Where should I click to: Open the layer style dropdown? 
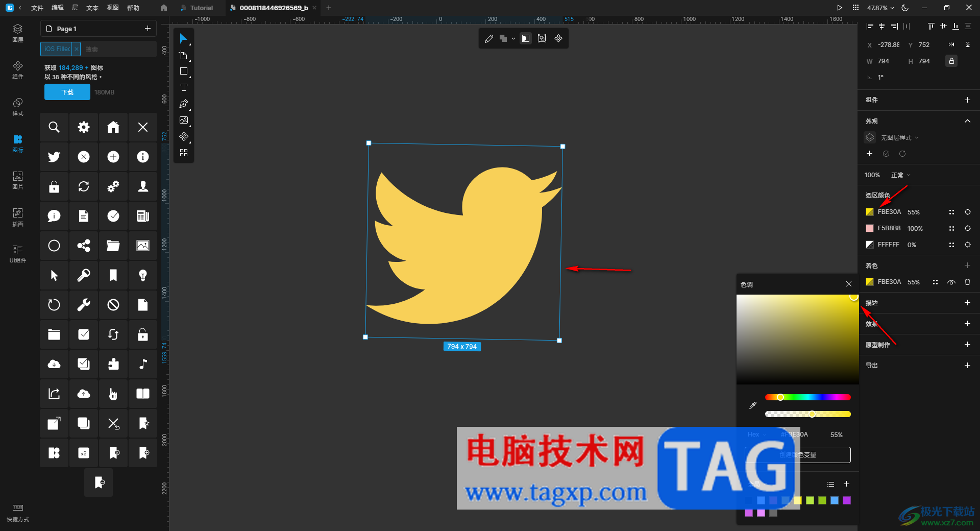(x=899, y=138)
